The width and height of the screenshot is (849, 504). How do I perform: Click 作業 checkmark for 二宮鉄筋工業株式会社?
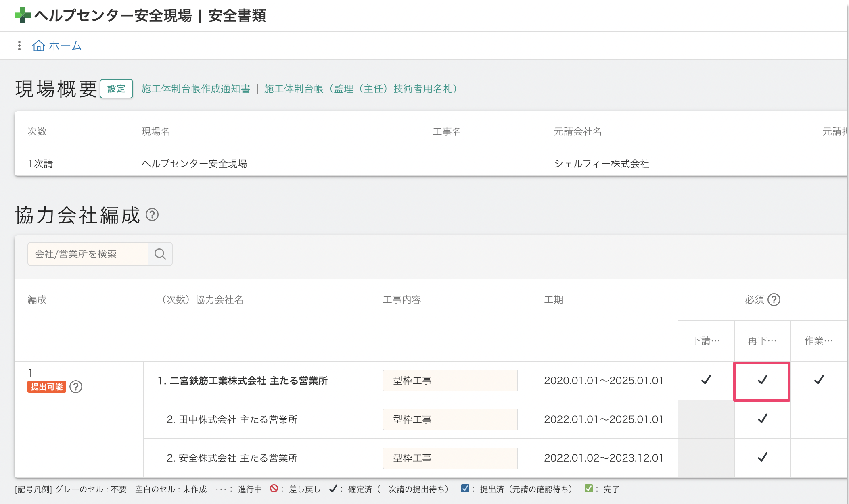(x=819, y=380)
